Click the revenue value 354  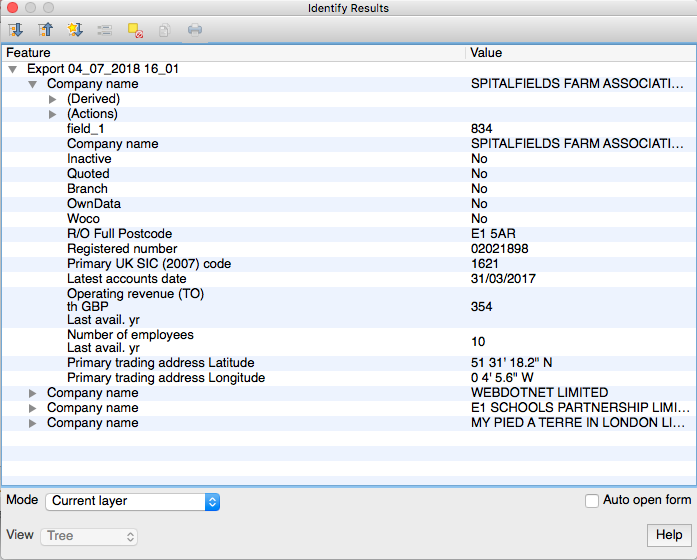point(481,307)
